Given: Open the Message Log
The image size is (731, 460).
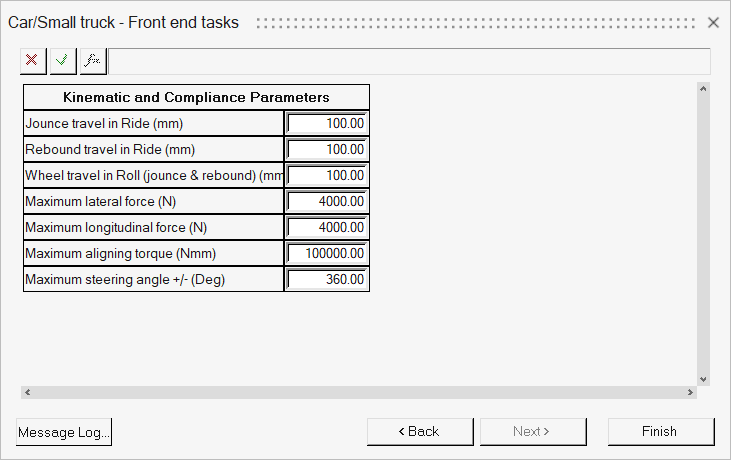Looking at the screenshot, I should tap(64, 432).
